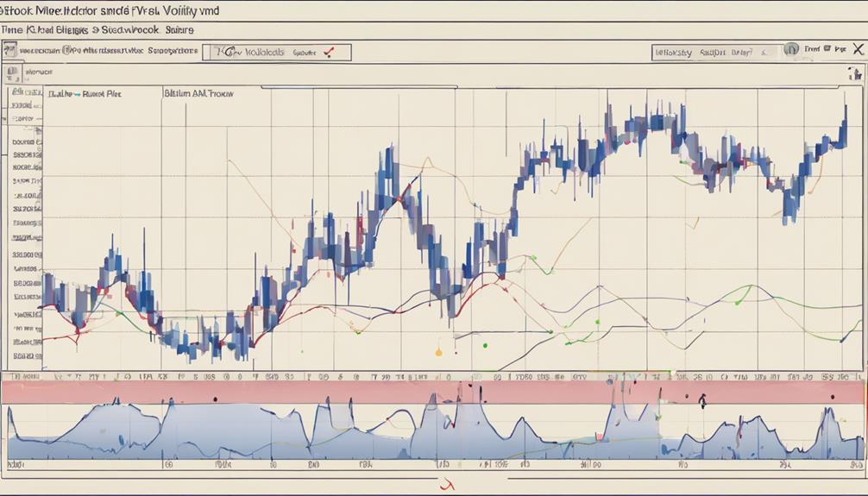
Task: Open the 'Time' menu at the top left
Action: click(x=11, y=30)
